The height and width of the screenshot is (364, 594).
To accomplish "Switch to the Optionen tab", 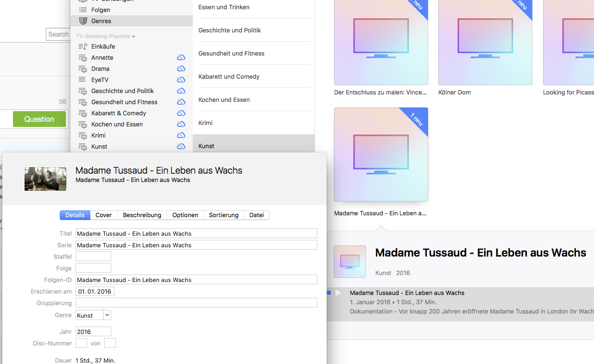I will [185, 215].
